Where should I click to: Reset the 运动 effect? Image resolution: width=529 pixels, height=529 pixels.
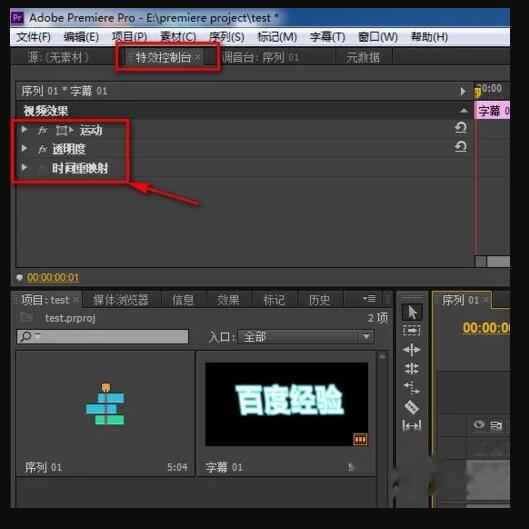click(x=461, y=128)
